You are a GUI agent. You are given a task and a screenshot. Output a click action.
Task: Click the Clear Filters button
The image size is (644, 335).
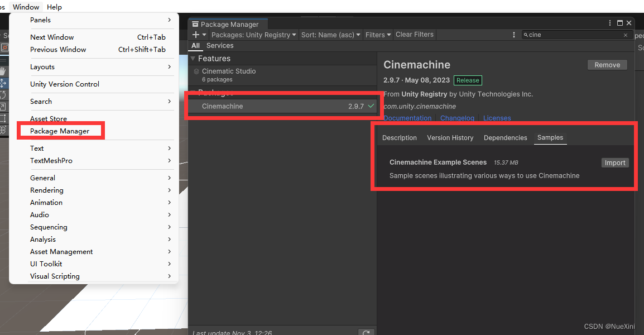(415, 35)
